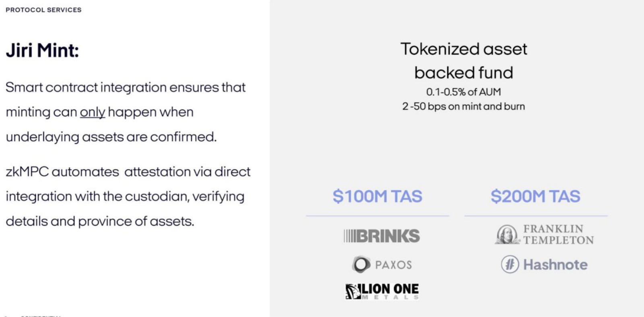
Task: Click the underlined word "only"
Action: 92,112
